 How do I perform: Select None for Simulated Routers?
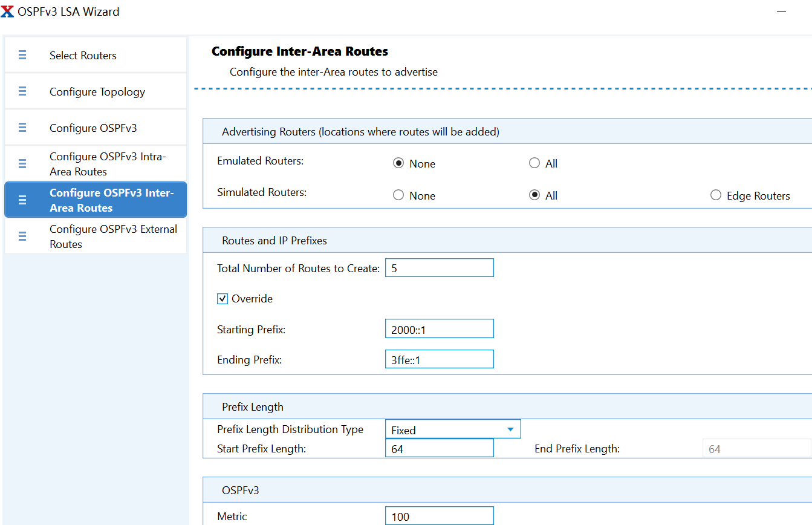point(398,195)
